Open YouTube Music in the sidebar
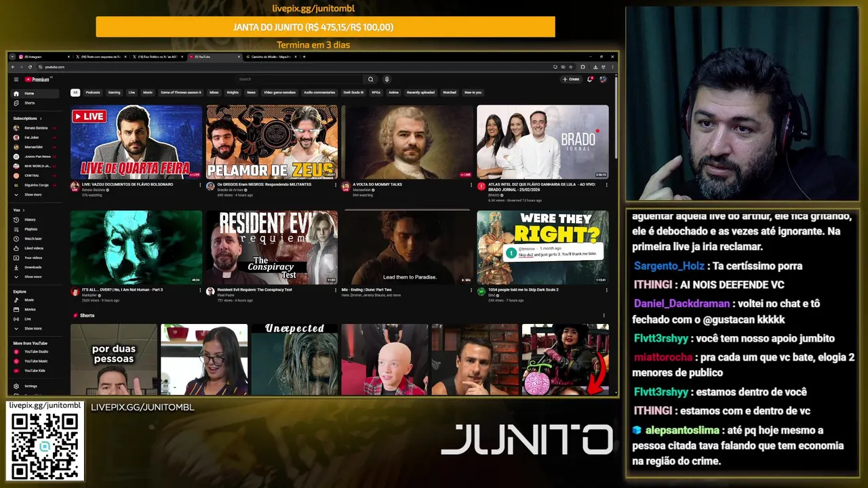Viewport: 868px width, 488px height. point(36,361)
